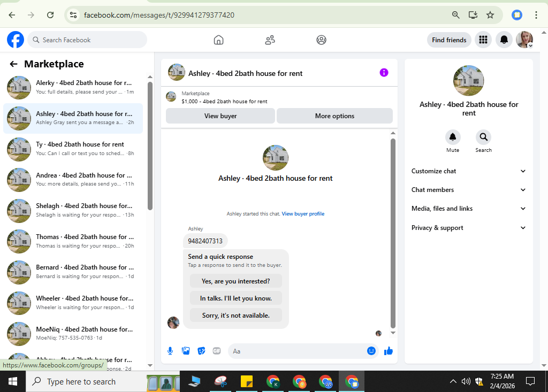
Task: Open Windows notification center icon
Action: coord(530,381)
